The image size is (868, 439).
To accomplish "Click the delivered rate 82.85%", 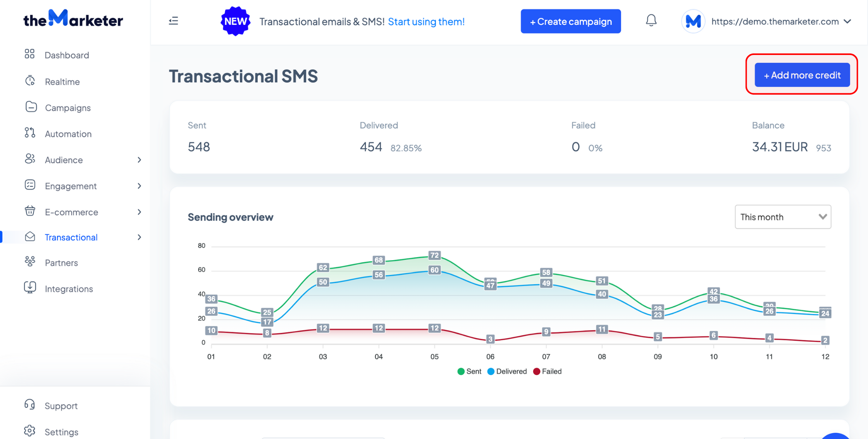I will tap(406, 148).
